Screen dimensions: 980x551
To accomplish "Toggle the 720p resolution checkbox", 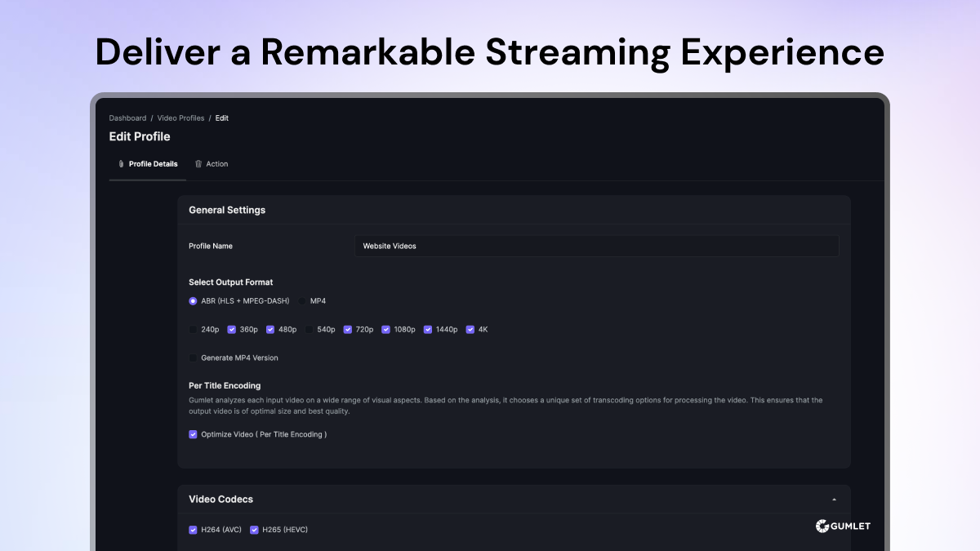I will pyautogui.click(x=348, y=330).
